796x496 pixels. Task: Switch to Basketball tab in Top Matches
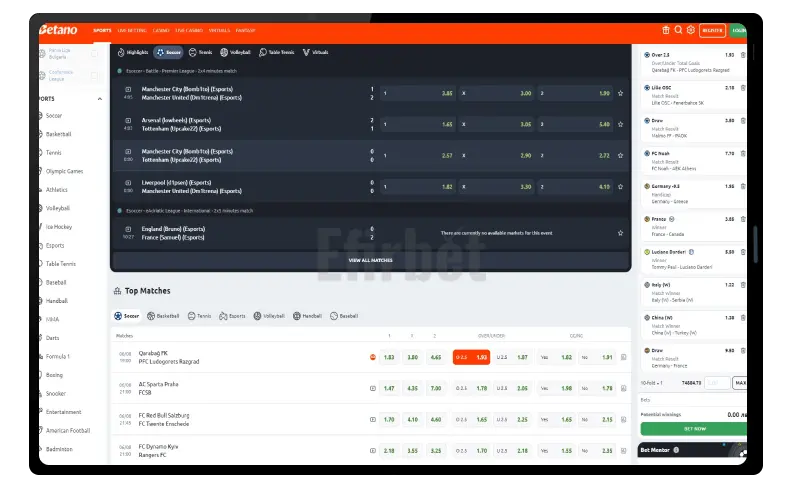tap(164, 315)
